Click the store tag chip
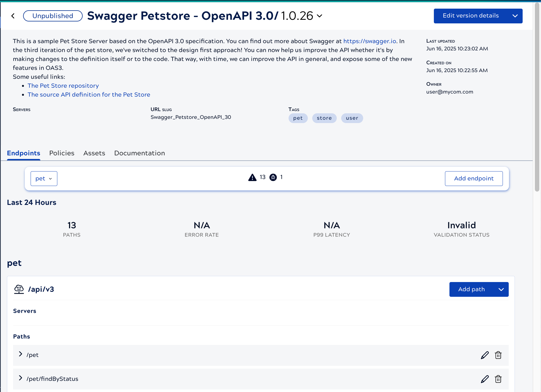This screenshot has width=541, height=392. pos(324,118)
